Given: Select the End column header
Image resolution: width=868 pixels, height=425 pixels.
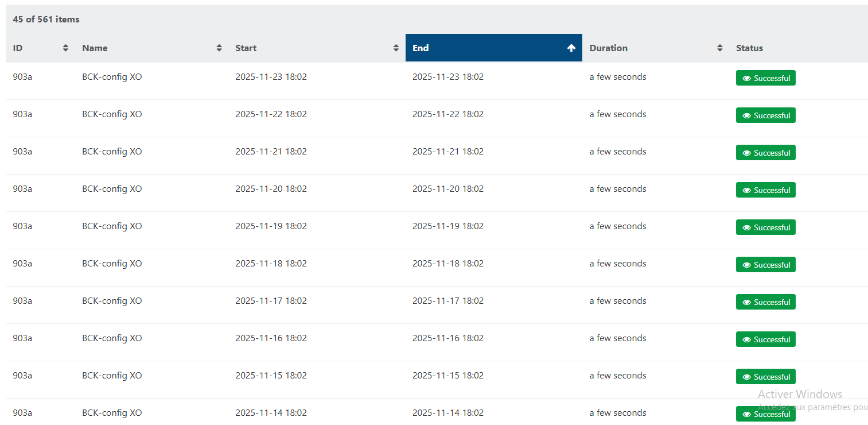Looking at the screenshot, I should tap(421, 48).
